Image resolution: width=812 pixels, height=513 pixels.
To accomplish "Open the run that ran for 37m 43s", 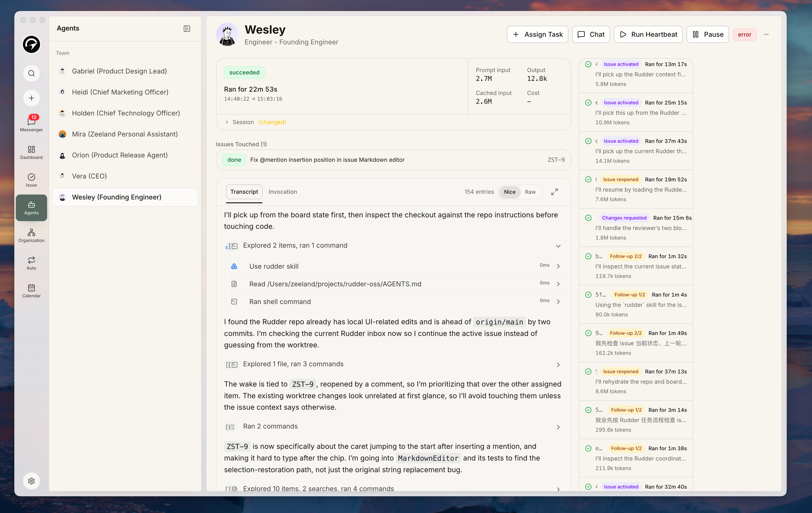I will [636, 151].
